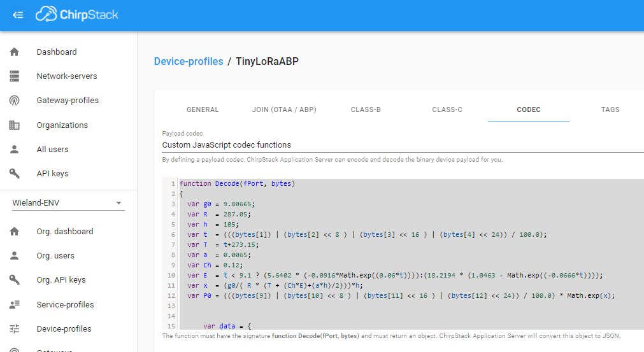Click the 'var h = 105;' line
Viewport: 644px width, 352px height.
click(213, 225)
